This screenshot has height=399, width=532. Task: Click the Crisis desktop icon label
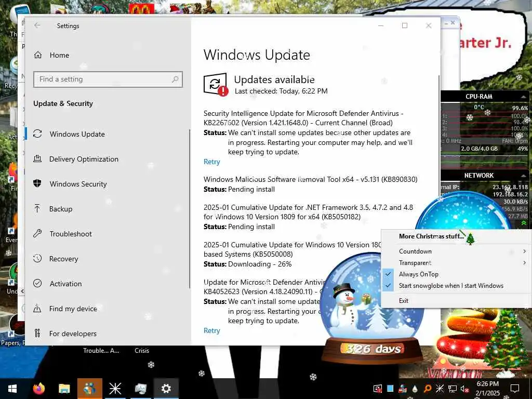142,351
